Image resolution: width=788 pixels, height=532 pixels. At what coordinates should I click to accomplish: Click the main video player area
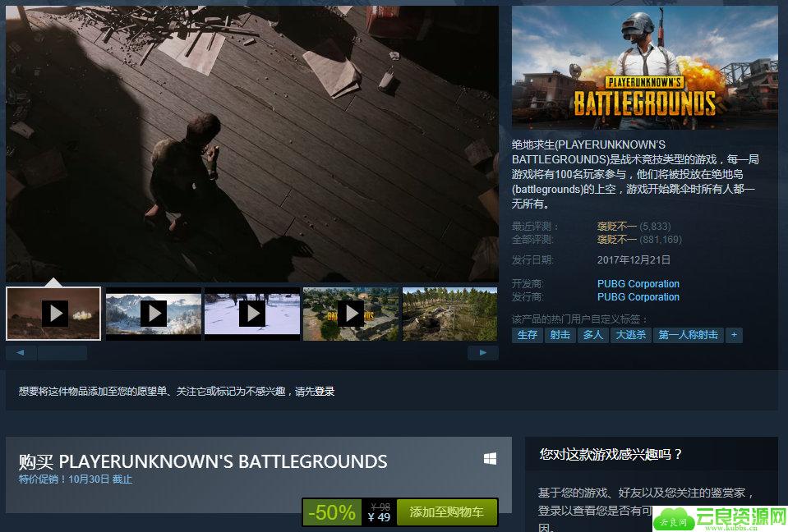(252, 144)
